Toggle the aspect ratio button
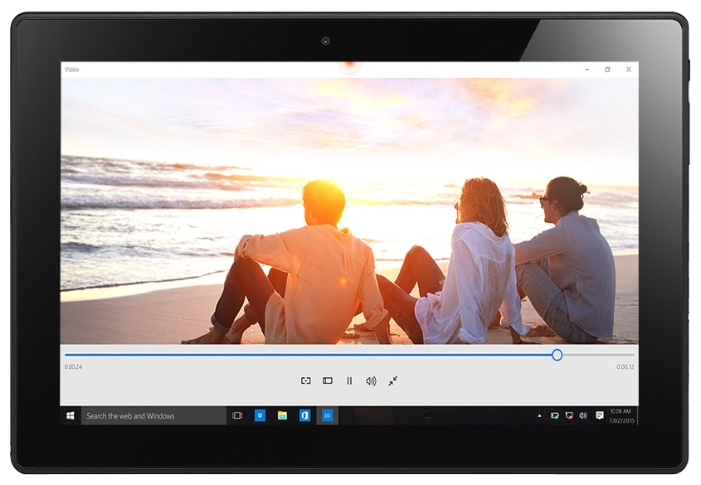Image resolution: width=701 pixels, height=485 pixels. (327, 381)
